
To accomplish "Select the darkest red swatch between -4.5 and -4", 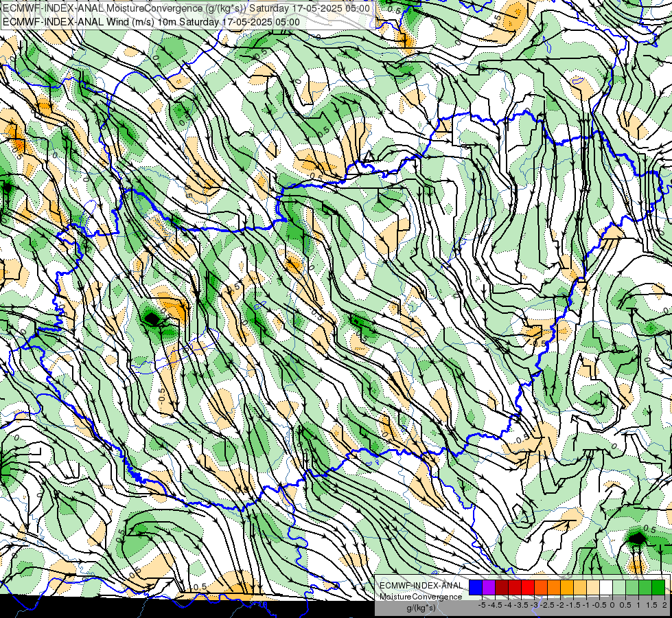I will coord(502,587).
